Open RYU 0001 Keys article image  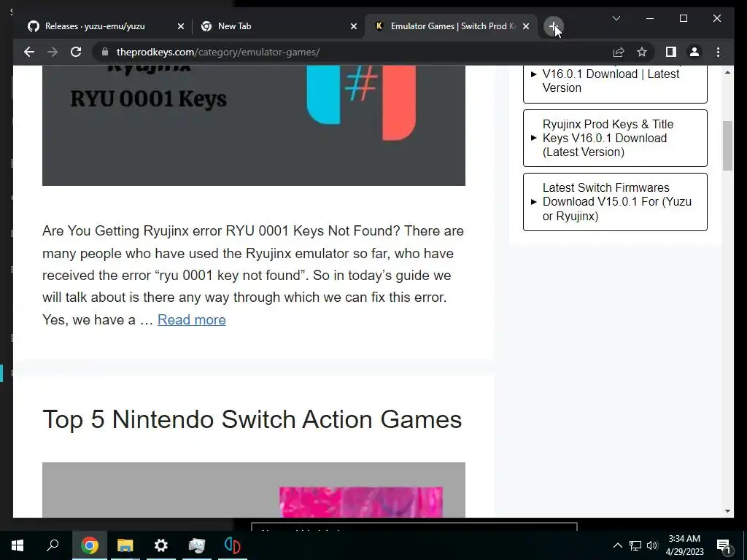pyautogui.click(x=253, y=125)
